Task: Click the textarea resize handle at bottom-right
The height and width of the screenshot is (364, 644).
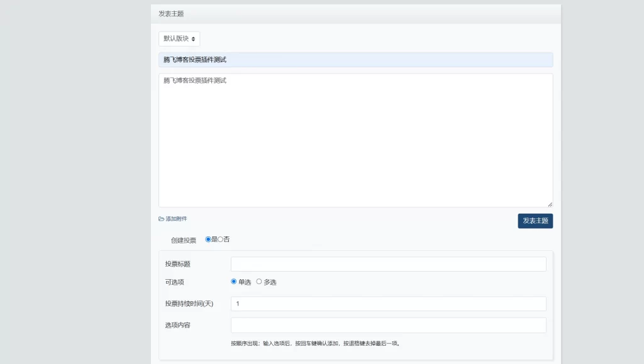Action: (x=550, y=203)
